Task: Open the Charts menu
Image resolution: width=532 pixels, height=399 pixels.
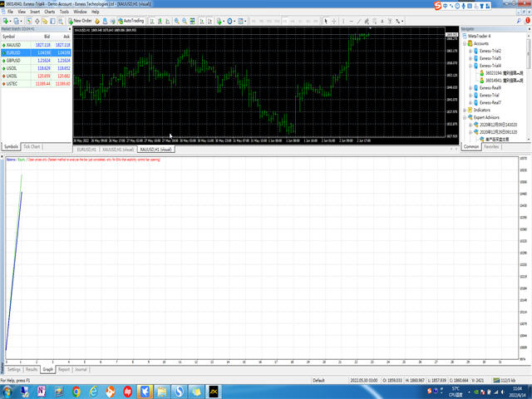Action: tap(50, 12)
